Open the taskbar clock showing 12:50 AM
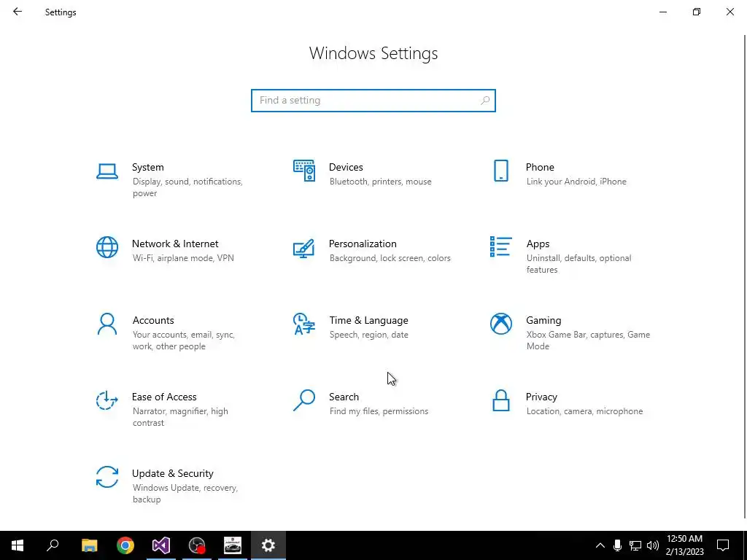 pyautogui.click(x=684, y=545)
